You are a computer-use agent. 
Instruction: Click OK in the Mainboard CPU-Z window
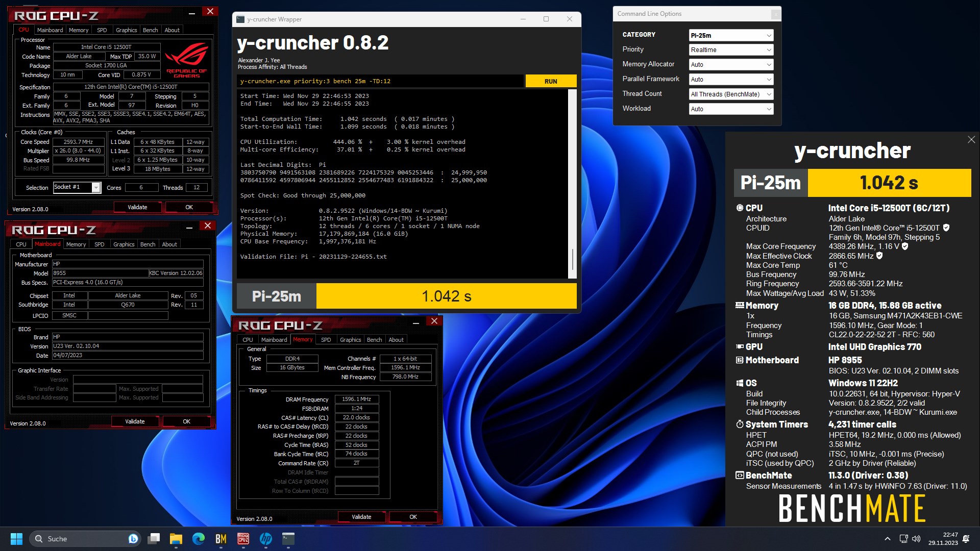coord(186,421)
